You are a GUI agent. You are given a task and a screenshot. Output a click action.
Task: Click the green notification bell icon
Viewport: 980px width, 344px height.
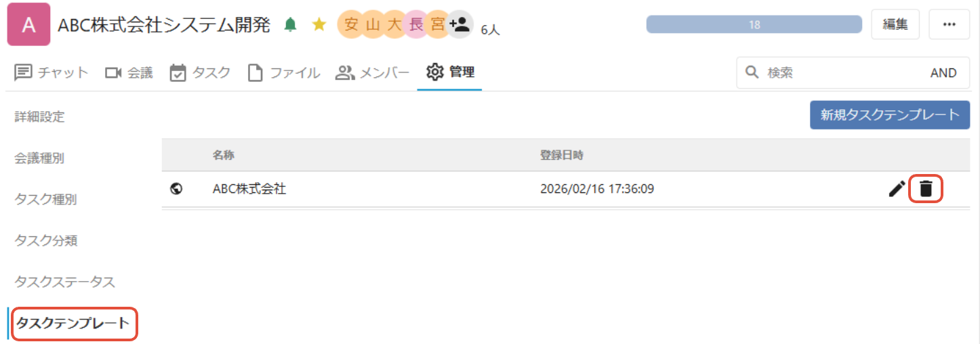pos(291,25)
